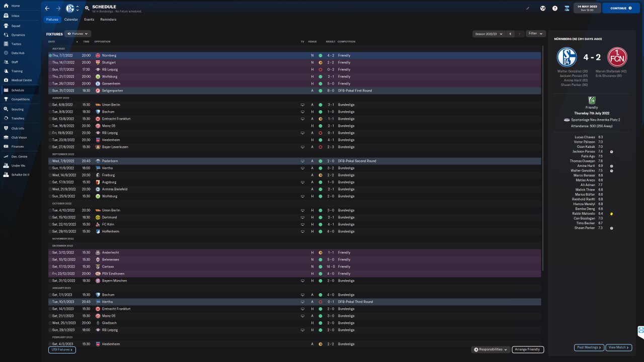Open Schedule in the sidebar

click(19, 90)
